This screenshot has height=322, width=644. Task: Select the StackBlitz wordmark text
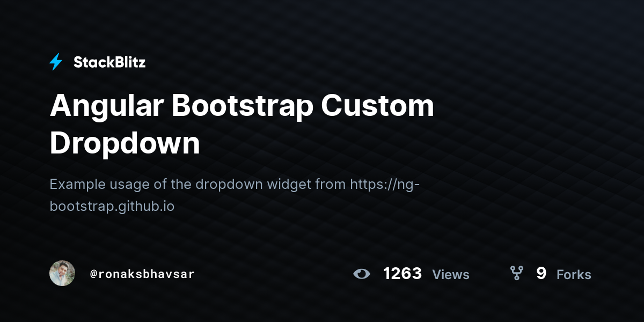click(x=109, y=62)
